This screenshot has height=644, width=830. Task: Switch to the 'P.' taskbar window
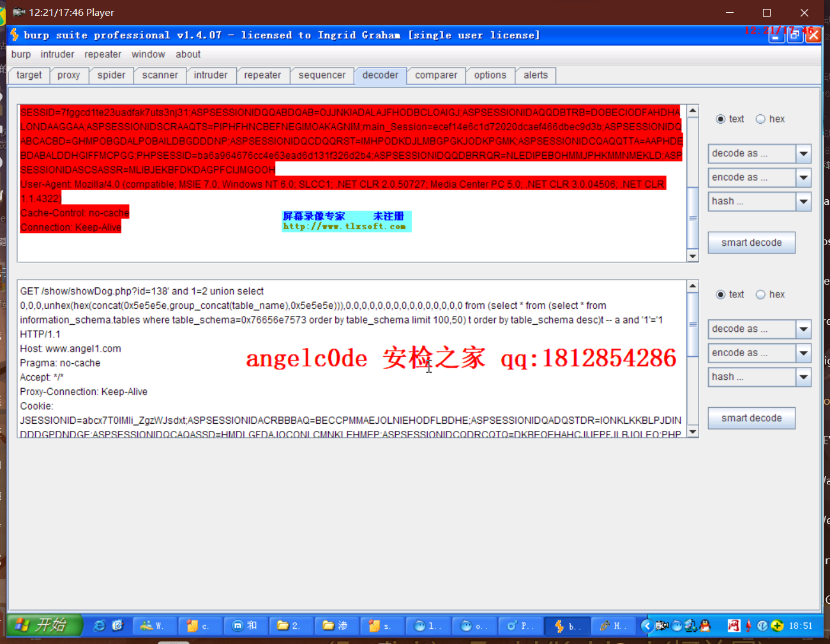tap(519, 626)
